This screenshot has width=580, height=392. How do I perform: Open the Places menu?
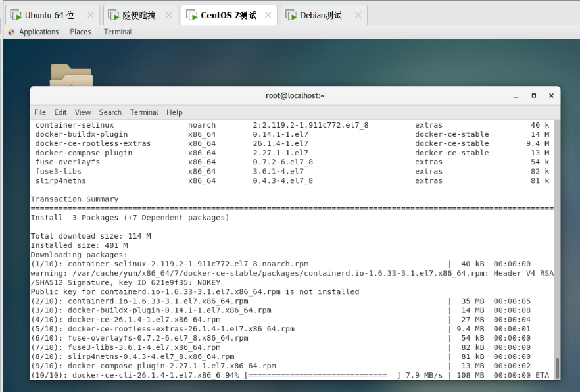point(80,32)
